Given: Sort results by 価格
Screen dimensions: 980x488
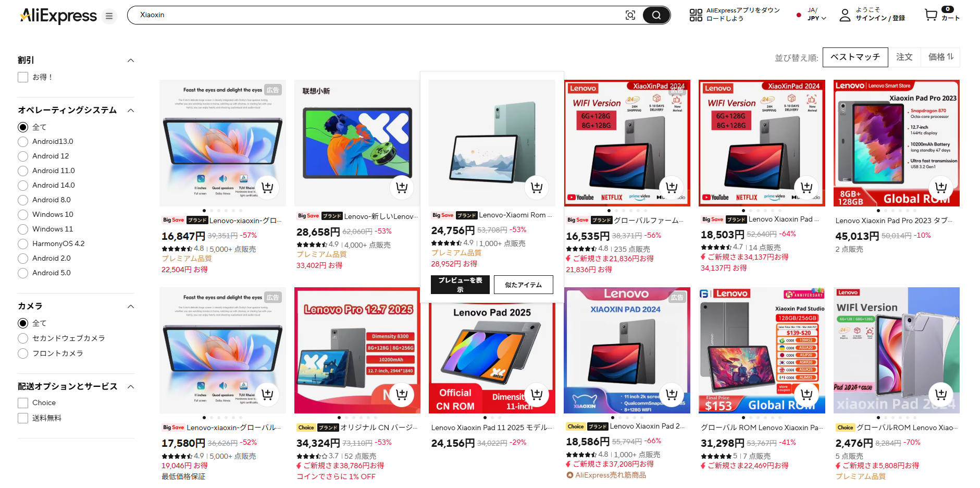Looking at the screenshot, I should click(940, 57).
